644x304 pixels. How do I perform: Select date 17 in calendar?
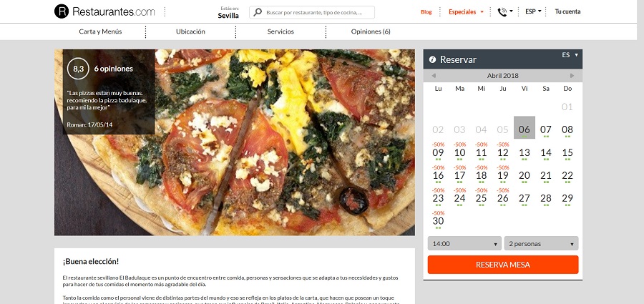click(459, 176)
